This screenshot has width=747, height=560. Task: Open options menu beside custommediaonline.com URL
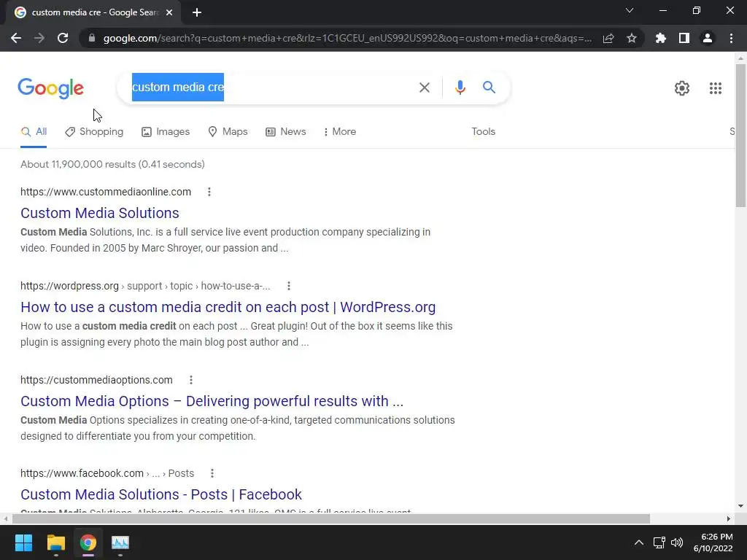click(x=209, y=192)
